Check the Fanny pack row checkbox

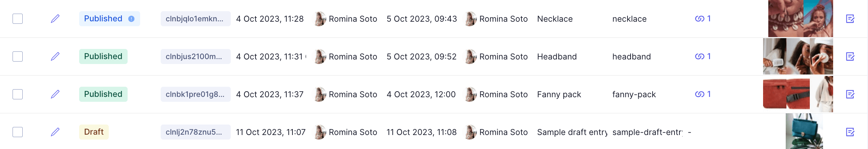tap(18, 94)
